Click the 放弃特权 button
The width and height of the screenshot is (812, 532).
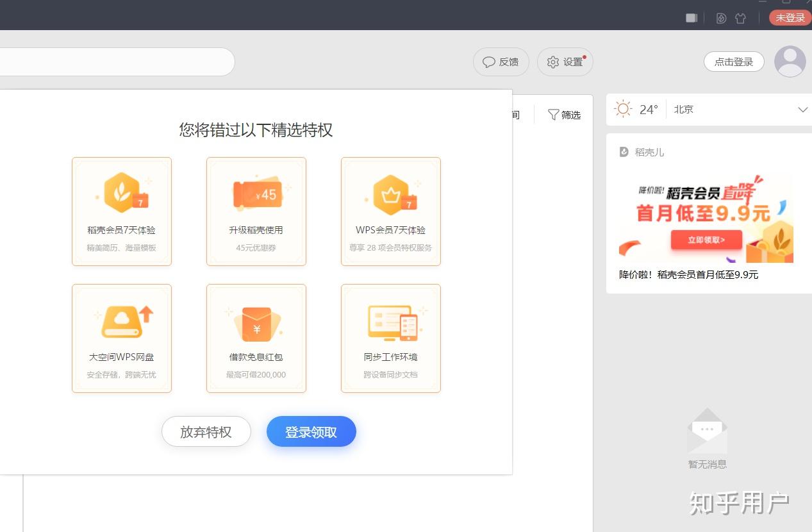[206, 431]
